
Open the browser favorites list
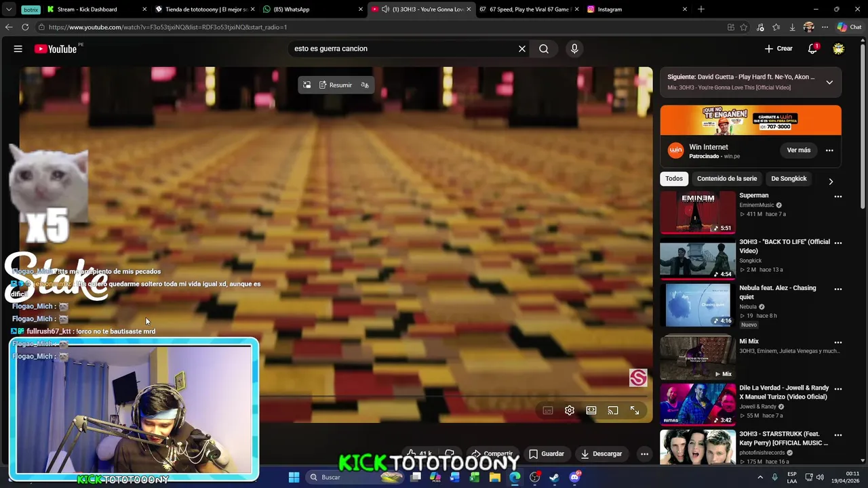pyautogui.click(x=776, y=27)
